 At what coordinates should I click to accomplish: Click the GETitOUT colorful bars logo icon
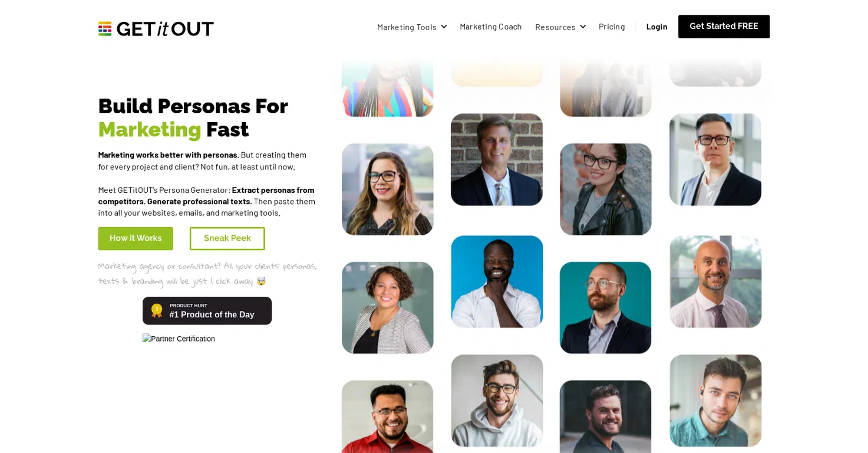pos(105,28)
